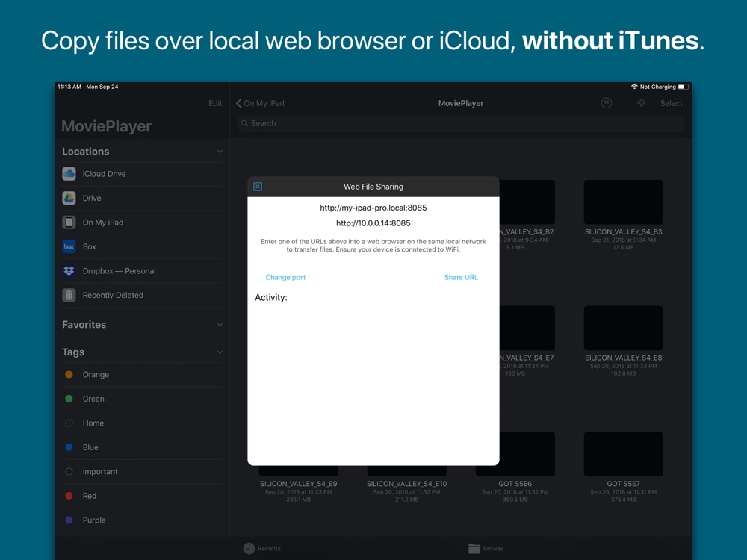Click the SILICON_VALLEY_S4_E9 file name
This screenshot has width=747, height=560.
click(298, 484)
